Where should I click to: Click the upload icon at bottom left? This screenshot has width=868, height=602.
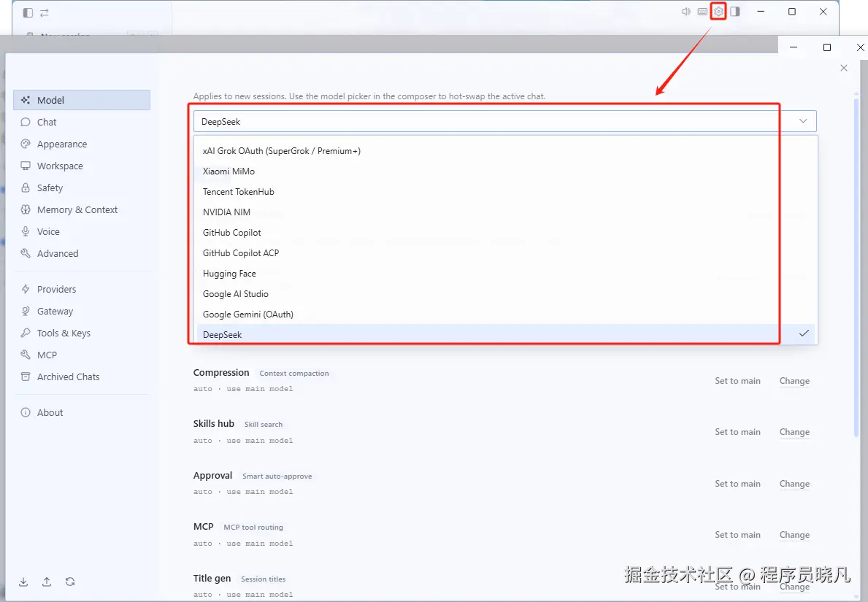click(x=47, y=582)
